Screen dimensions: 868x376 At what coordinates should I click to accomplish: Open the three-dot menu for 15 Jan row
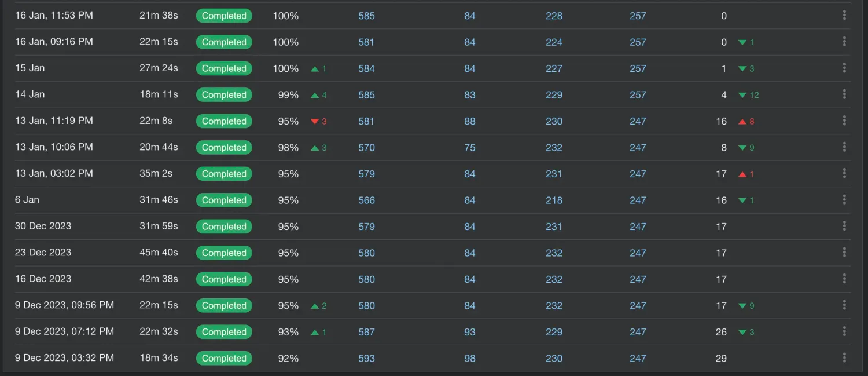pyautogui.click(x=844, y=68)
